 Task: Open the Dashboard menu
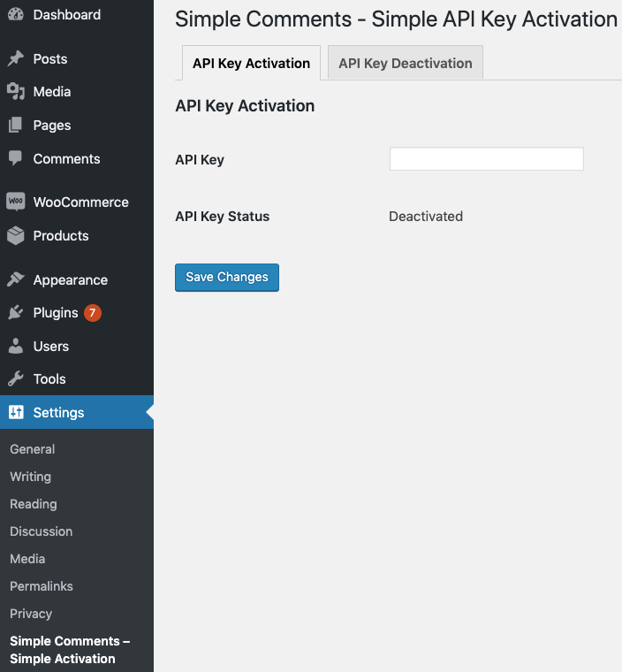pyautogui.click(x=77, y=14)
